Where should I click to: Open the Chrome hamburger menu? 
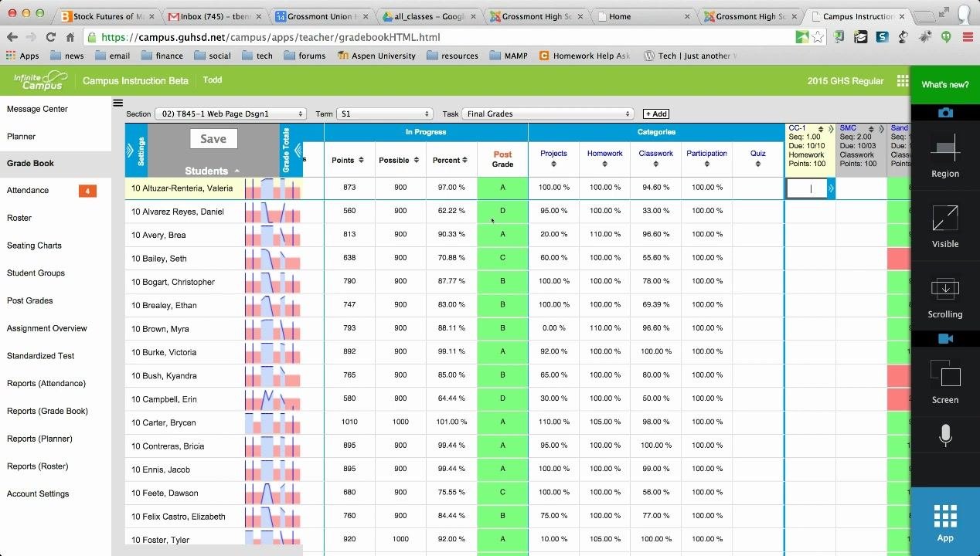[968, 36]
